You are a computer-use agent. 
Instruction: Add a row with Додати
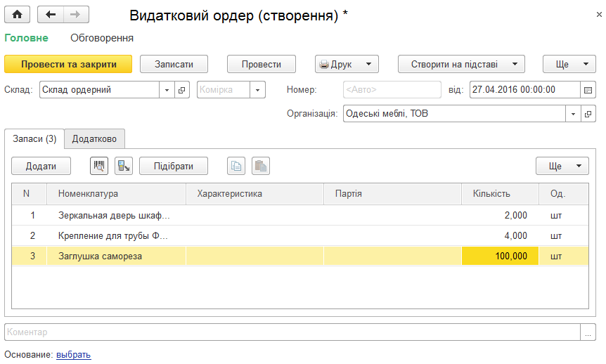[41, 166]
